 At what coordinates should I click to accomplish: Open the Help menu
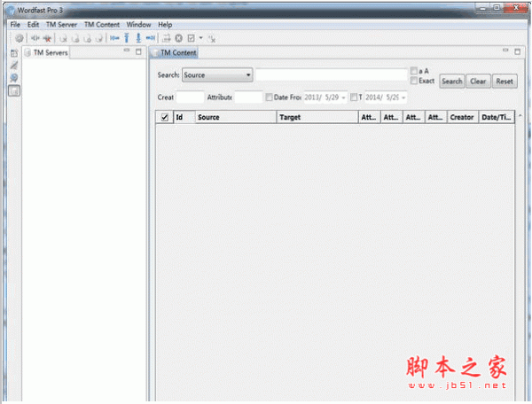coord(165,25)
